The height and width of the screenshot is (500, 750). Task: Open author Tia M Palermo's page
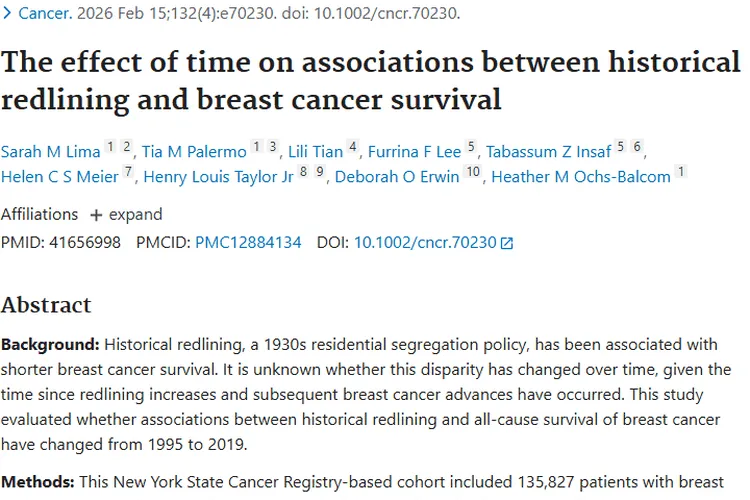pyautogui.click(x=192, y=152)
